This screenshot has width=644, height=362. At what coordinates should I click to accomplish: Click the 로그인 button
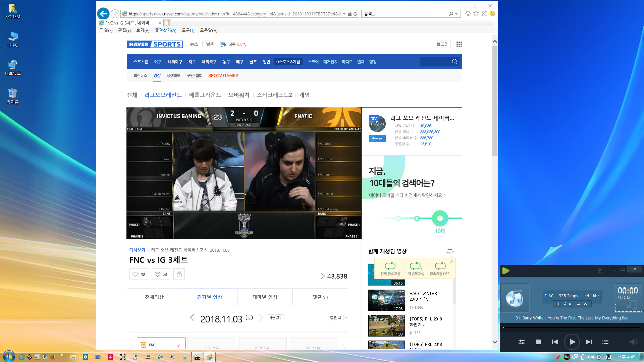click(x=442, y=44)
